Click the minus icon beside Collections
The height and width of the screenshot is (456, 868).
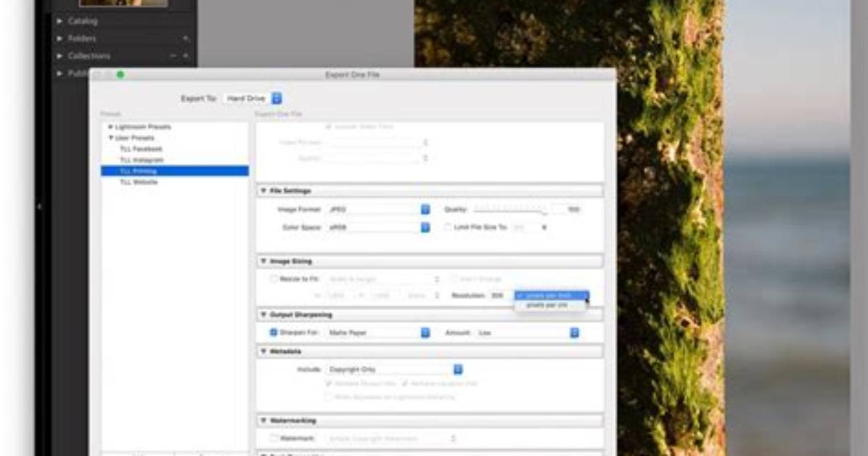(173, 56)
